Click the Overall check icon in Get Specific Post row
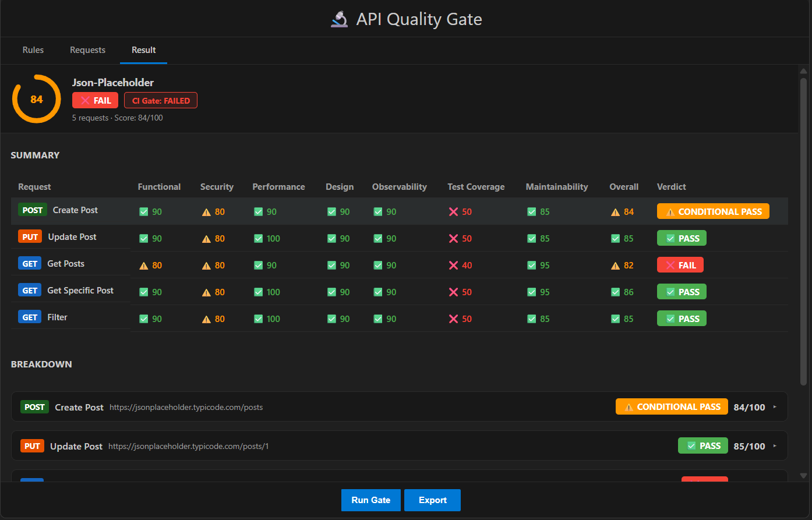This screenshot has height=520, width=812. point(616,292)
